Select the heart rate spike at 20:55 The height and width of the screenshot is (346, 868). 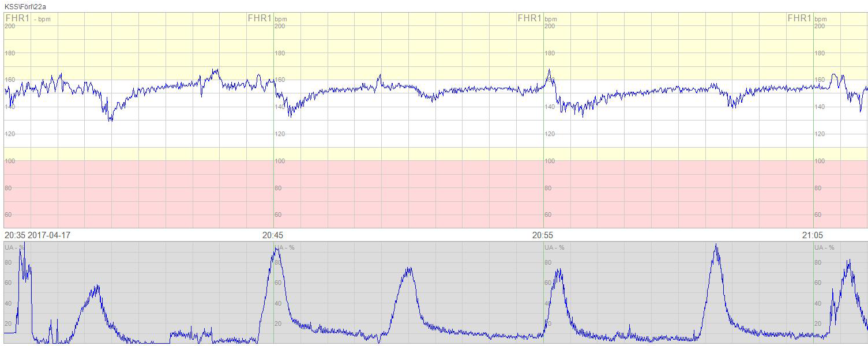pos(549,71)
